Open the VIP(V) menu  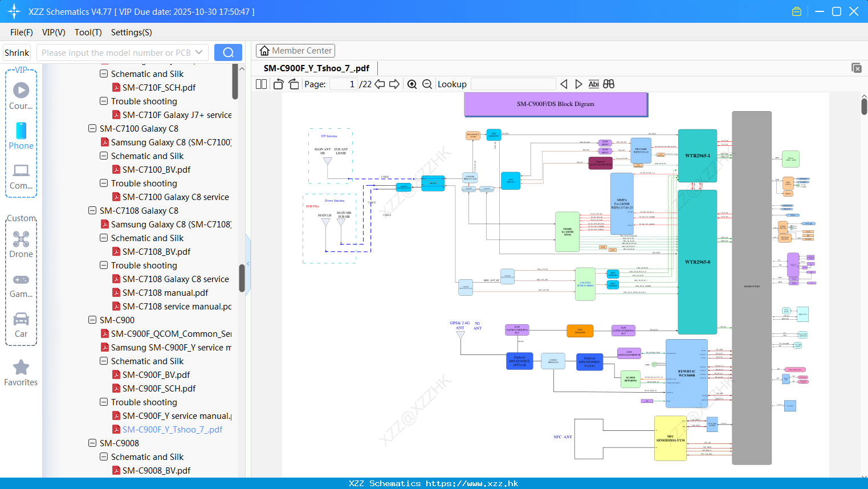(54, 32)
